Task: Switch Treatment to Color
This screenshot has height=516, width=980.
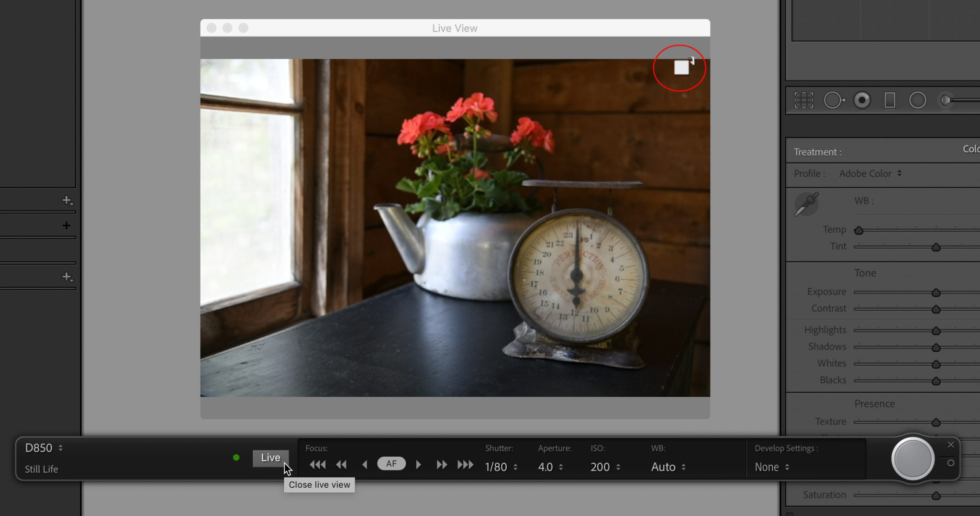Action: click(x=971, y=149)
